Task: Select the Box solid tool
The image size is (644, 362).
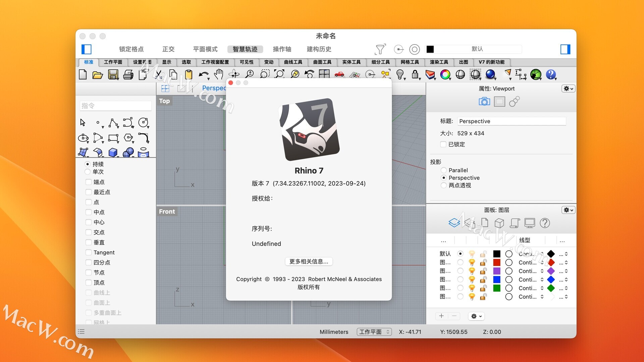Action: click(113, 153)
